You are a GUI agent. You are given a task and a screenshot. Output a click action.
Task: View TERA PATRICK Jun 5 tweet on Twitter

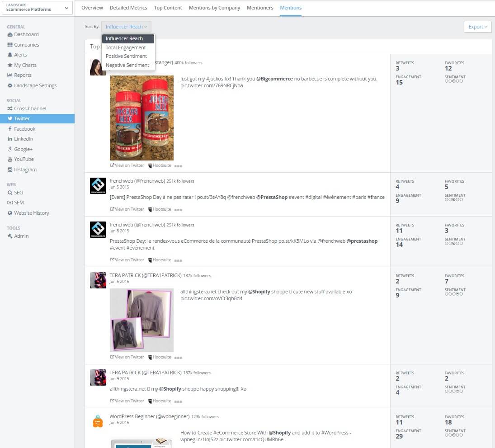pyautogui.click(x=127, y=357)
